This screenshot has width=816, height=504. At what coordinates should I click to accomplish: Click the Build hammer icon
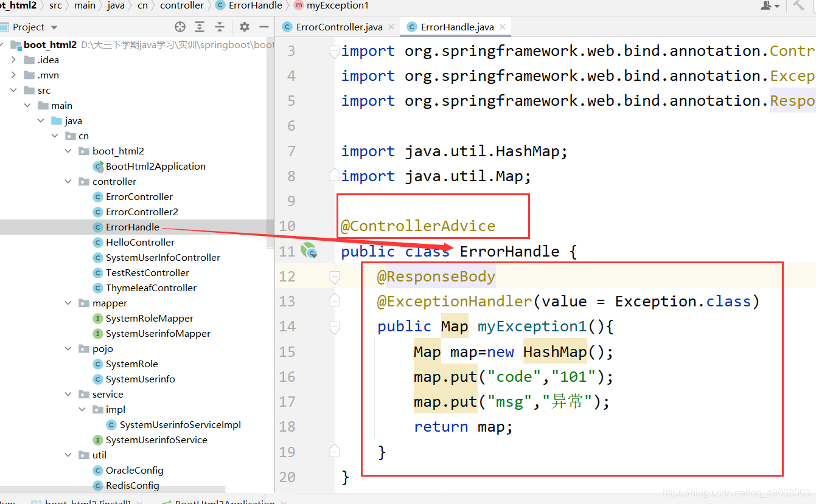(x=799, y=5)
